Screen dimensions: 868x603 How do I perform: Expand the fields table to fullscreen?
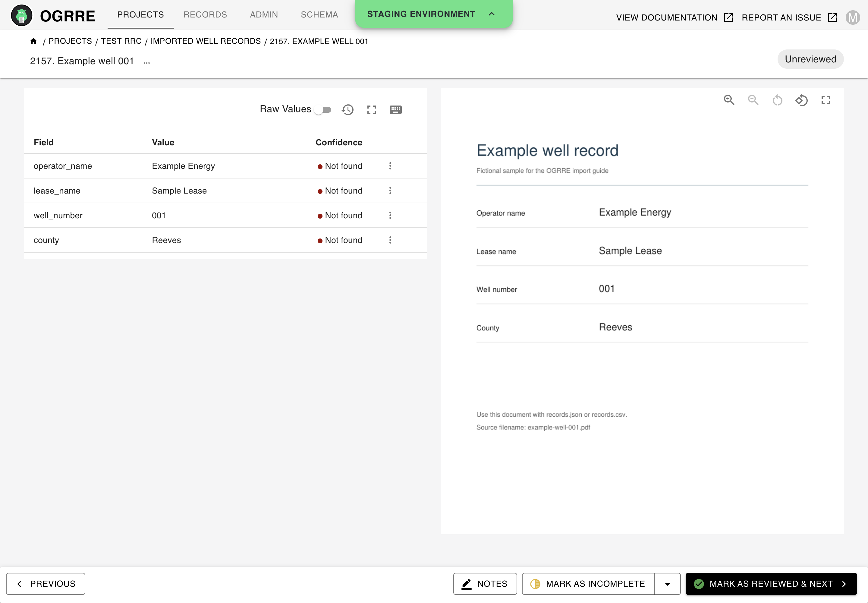coord(372,109)
